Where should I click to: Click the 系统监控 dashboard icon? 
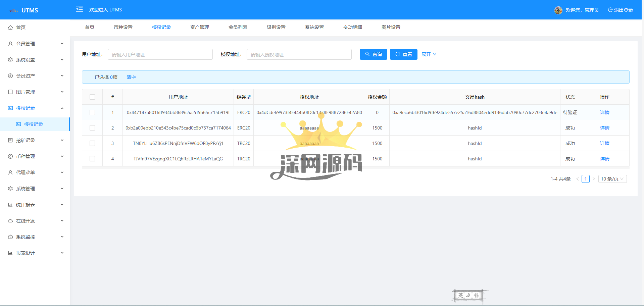(10, 237)
